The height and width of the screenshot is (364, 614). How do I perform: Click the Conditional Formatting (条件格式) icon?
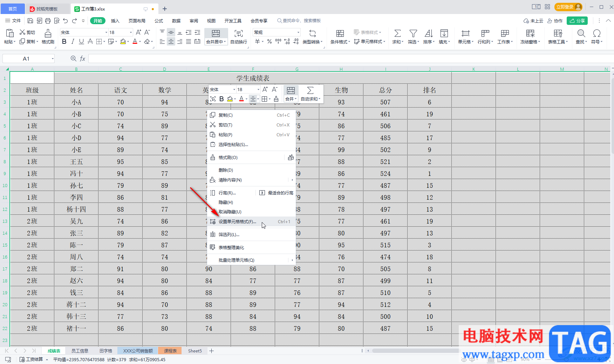point(340,33)
